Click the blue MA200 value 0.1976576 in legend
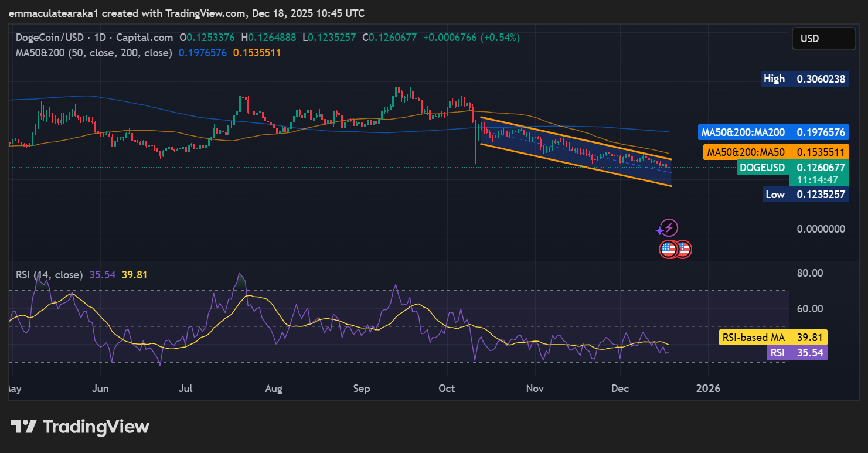This screenshot has height=453, width=868. pos(202,53)
